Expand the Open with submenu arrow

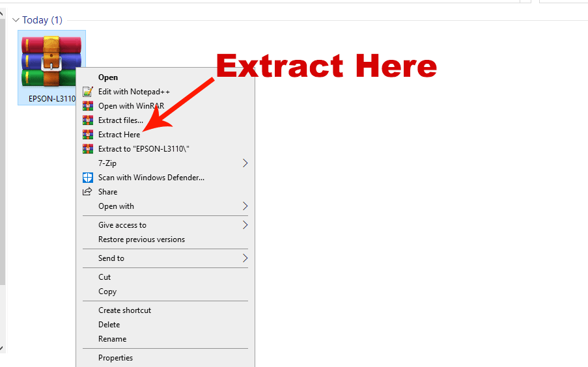pyautogui.click(x=245, y=206)
